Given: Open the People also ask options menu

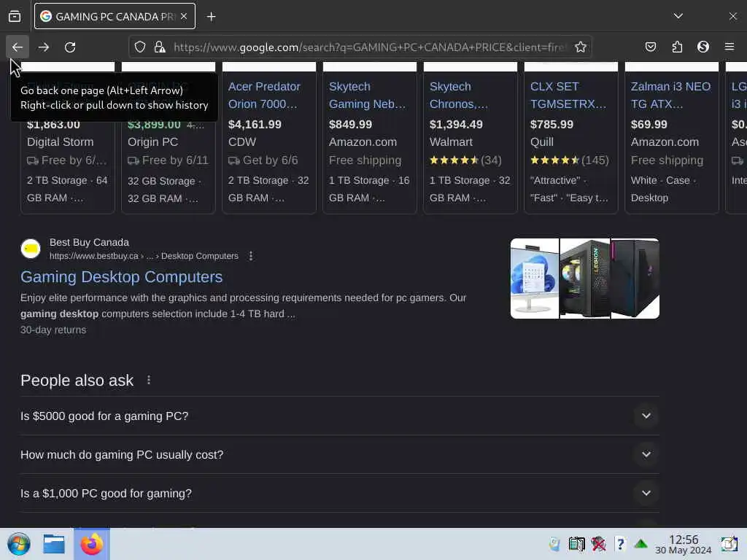Looking at the screenshot, I should pyautogui.click(x=149, y=380).
